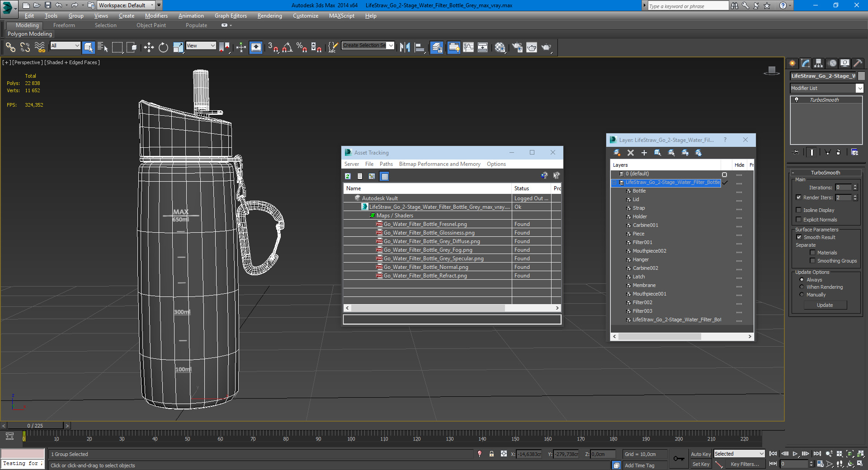
Task: Click the Render Production teapot icon
Action: [547, 47]
